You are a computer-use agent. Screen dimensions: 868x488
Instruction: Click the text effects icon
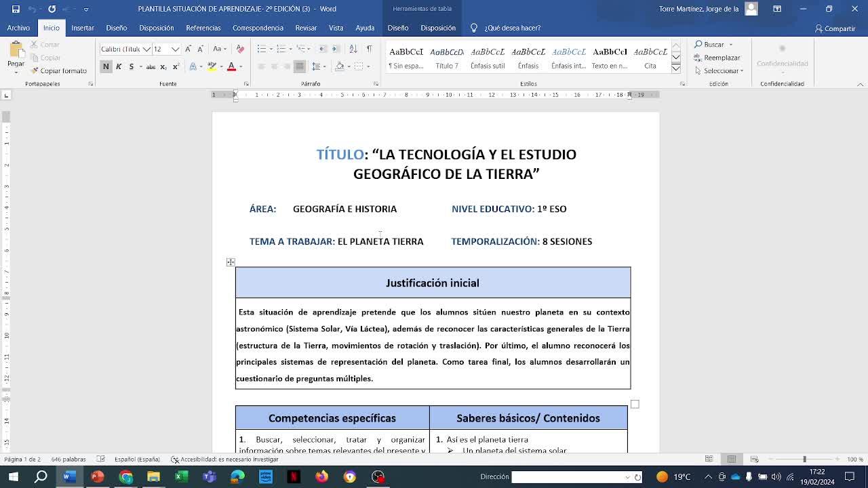[x=193, y=66]
